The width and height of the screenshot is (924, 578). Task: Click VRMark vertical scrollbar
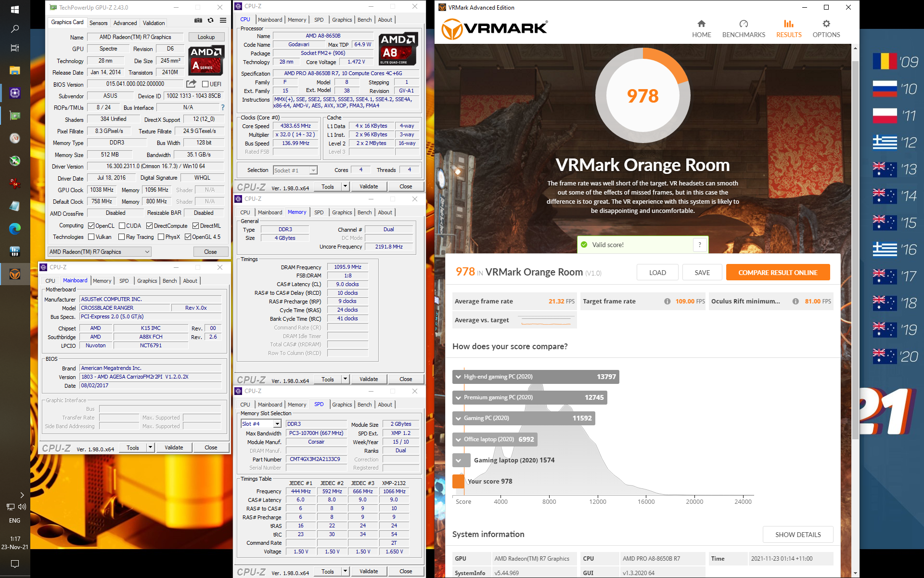click(x=855, y=250)
